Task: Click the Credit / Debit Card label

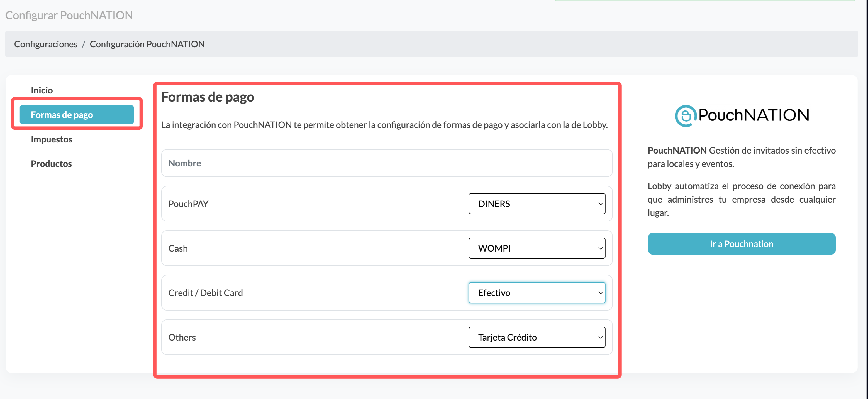Action: coord(206,293)
